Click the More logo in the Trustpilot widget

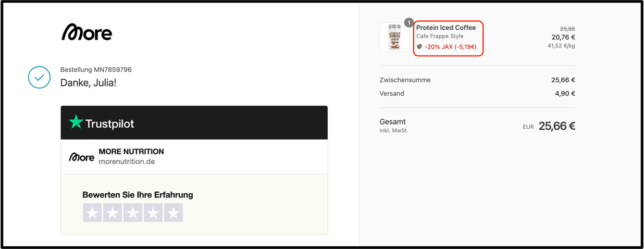point(82,157)
